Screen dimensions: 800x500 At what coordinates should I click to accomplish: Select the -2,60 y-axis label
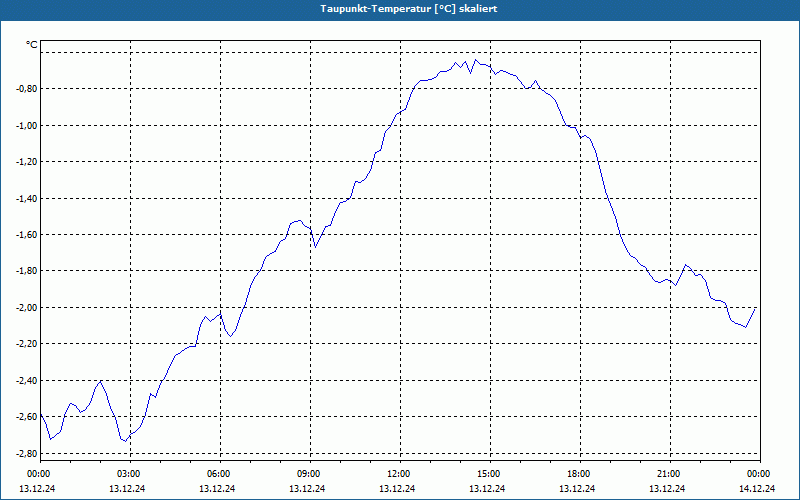pos(28,417)
